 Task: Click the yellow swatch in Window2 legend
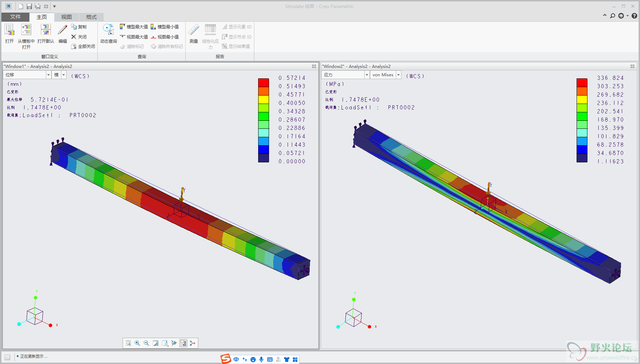coord(582,99)
